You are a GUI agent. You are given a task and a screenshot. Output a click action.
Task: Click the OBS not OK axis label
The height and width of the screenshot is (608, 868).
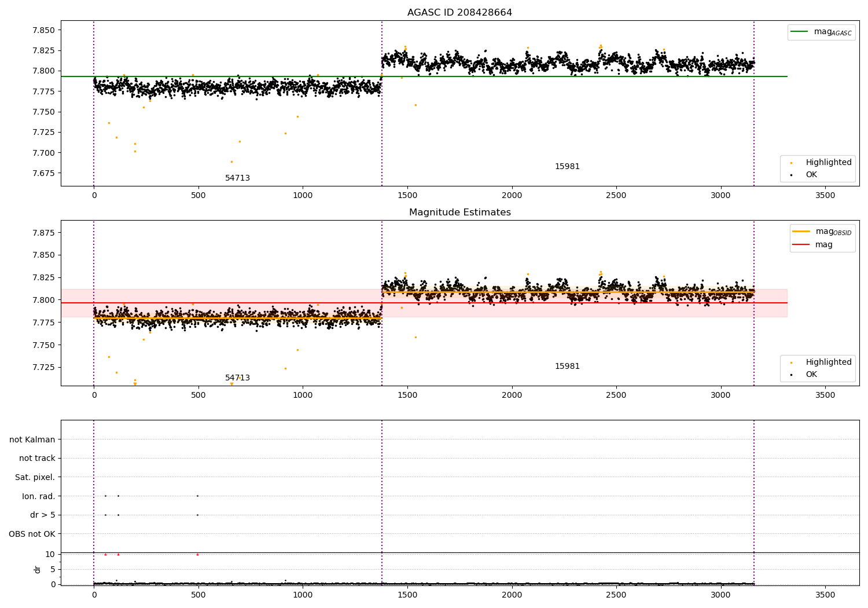[32, 534]
